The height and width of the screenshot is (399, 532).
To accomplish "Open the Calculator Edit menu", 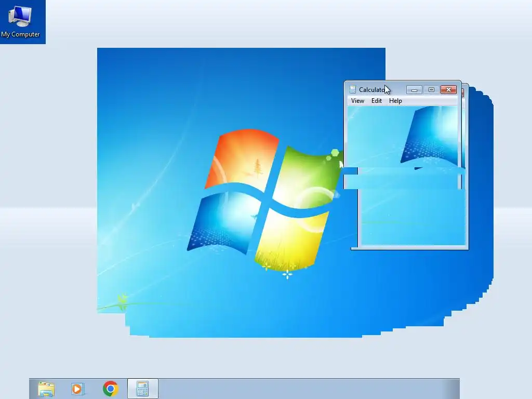I will click(x=376, y=101).
